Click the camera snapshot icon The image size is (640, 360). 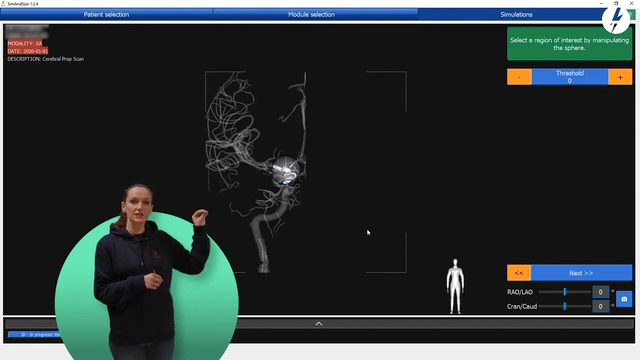624,299
